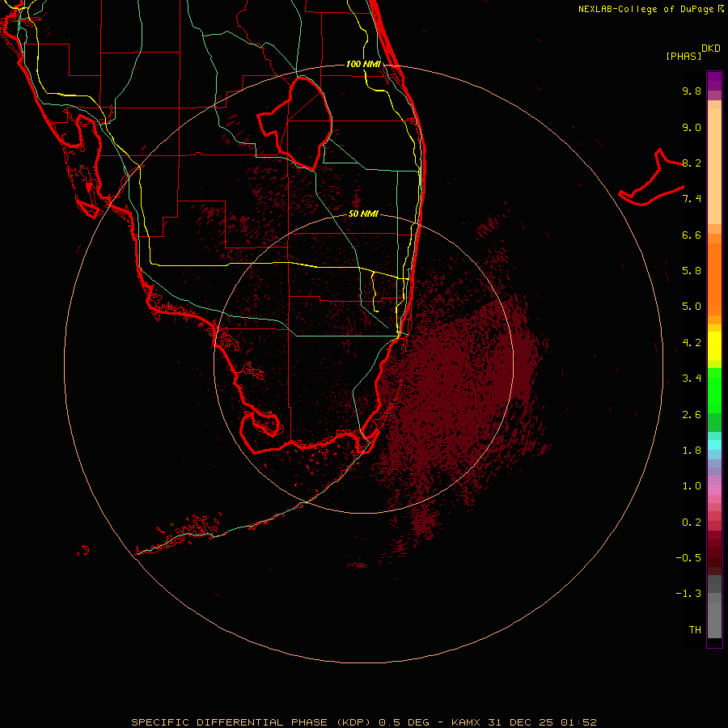Click the 0.5 DEG elevation text in caption

pos(404,722)
